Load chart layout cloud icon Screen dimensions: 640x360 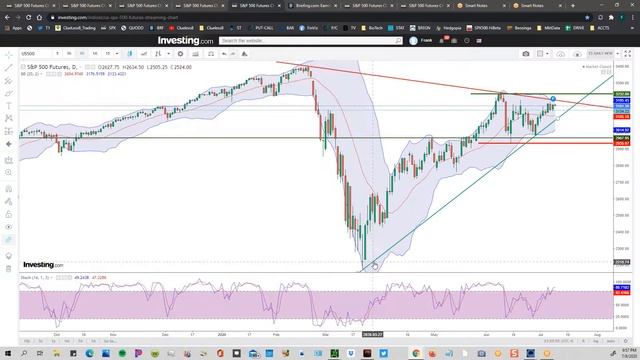577,54
